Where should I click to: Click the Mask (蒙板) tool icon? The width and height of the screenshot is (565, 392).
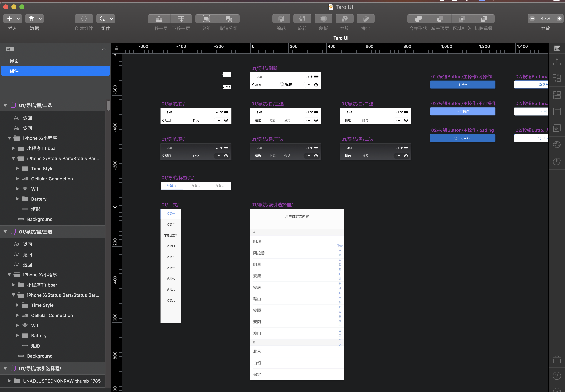tap(323, 19)
